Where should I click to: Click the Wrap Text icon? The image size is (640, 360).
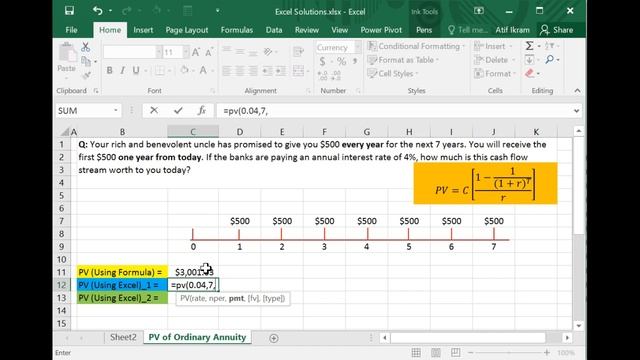point(299,51)
